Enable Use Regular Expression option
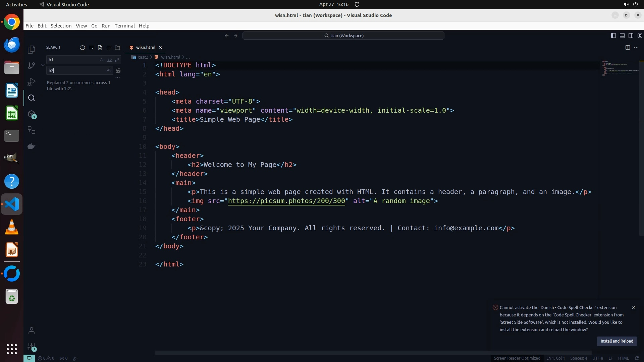The height and width of the screenshot is (362, 644). click(x=117, y=60)
